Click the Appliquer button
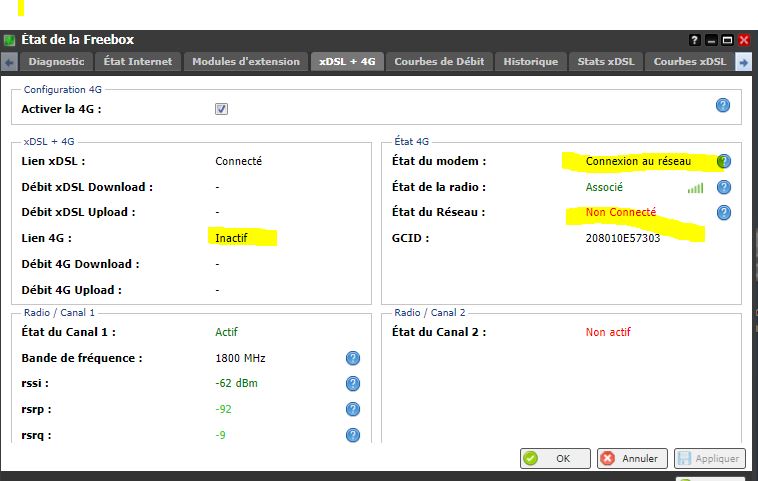The height and width of the screenshot is (481, 758). [709, 458]
